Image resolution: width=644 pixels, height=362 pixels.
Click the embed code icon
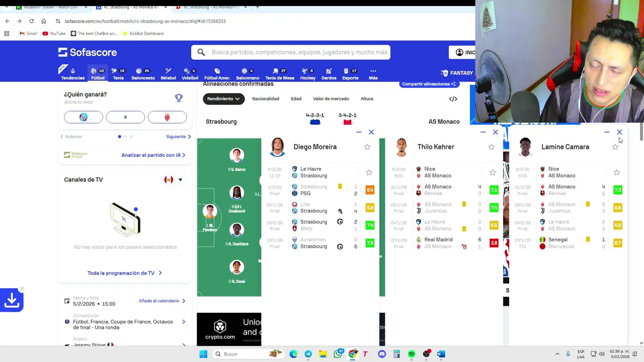click(x=453, y=99)
